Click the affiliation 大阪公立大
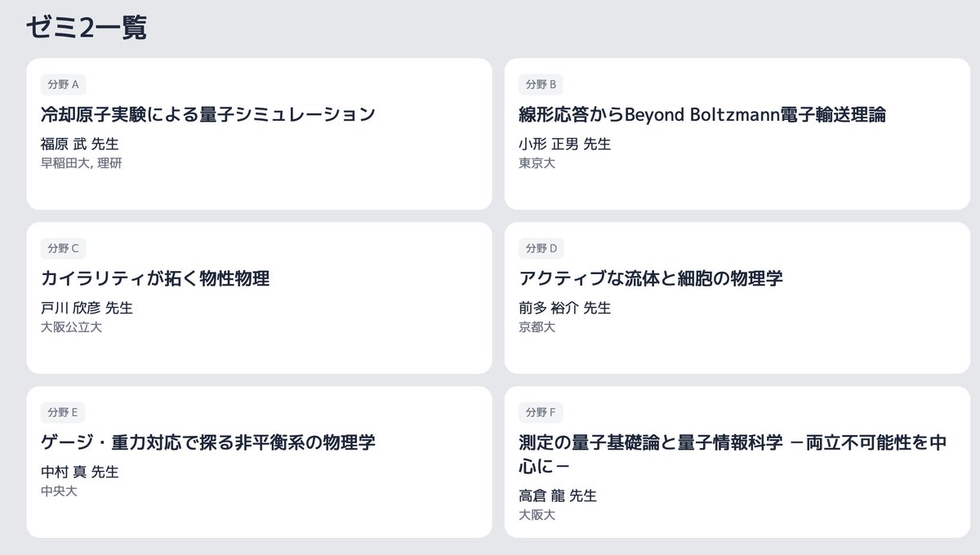The width and height of the screenshot is (980, 555). click(x=71, y=327)
